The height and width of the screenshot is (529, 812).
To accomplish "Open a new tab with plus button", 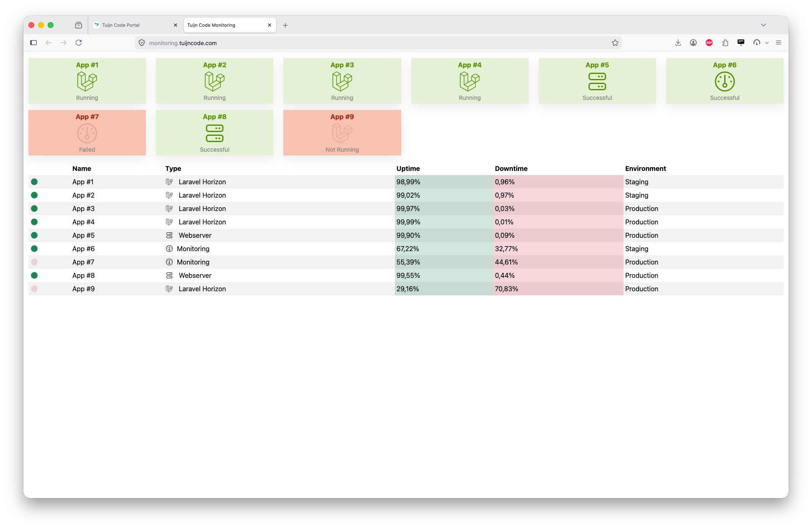I will tap(285, 25).
